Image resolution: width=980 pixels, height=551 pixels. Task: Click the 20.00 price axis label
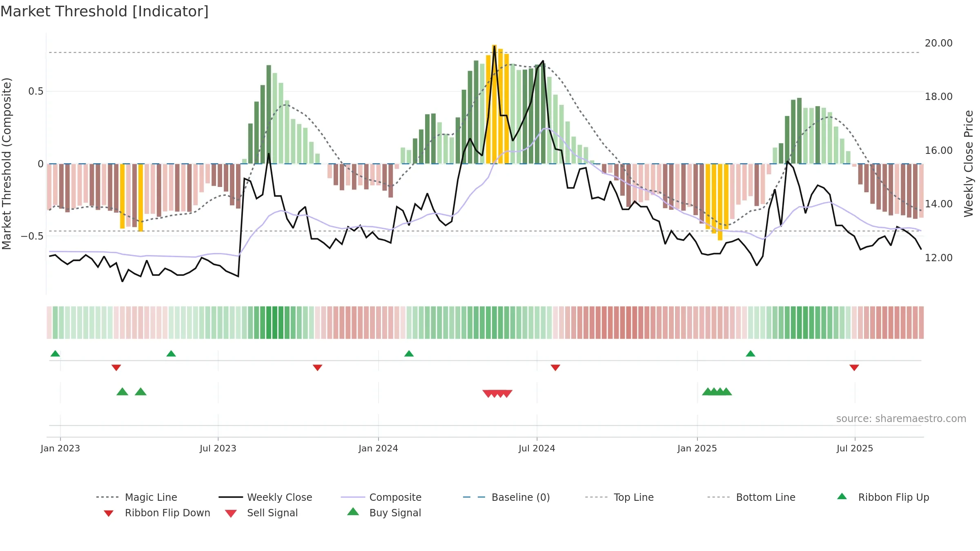coord(939,43)
